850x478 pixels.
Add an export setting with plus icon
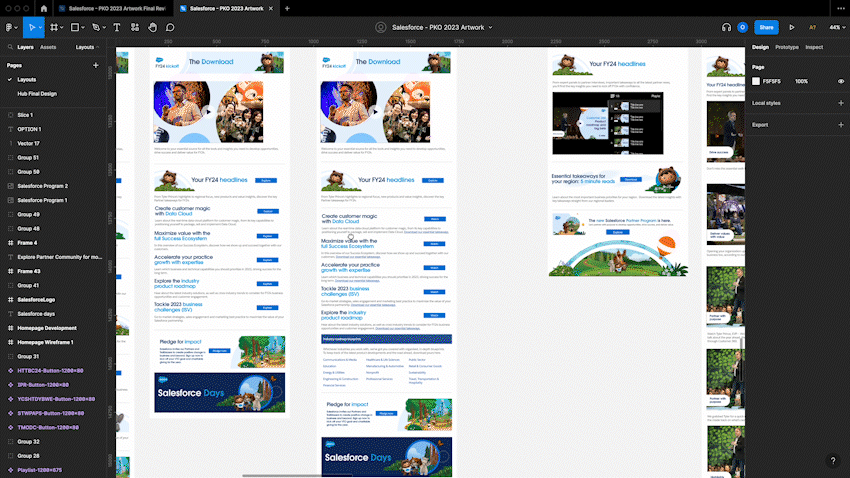[841, 125]
